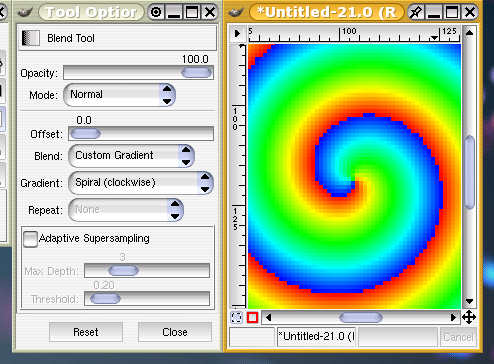Click the horizontal scrollbar right arrow
This screenshot has height=364, width=494.
tap(453, 317)
